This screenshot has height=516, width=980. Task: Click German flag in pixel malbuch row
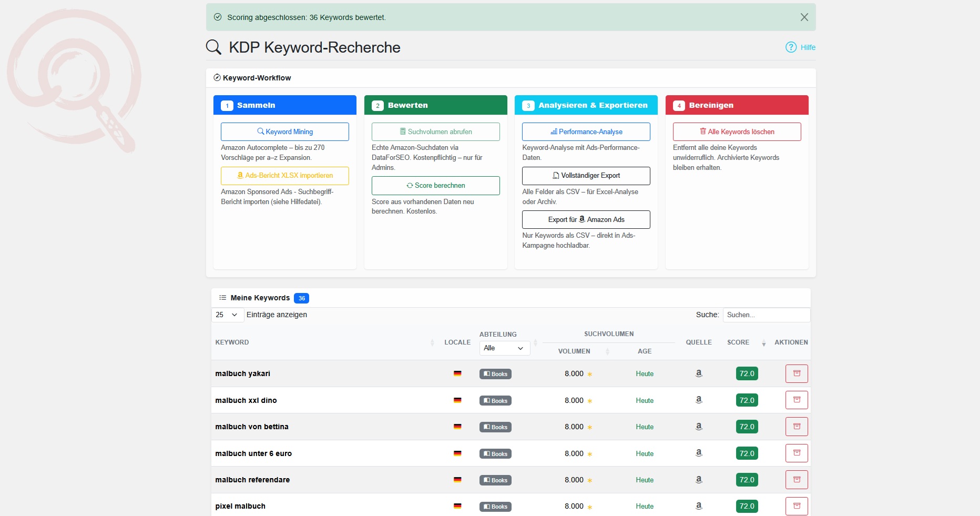[x=457, y=506]
